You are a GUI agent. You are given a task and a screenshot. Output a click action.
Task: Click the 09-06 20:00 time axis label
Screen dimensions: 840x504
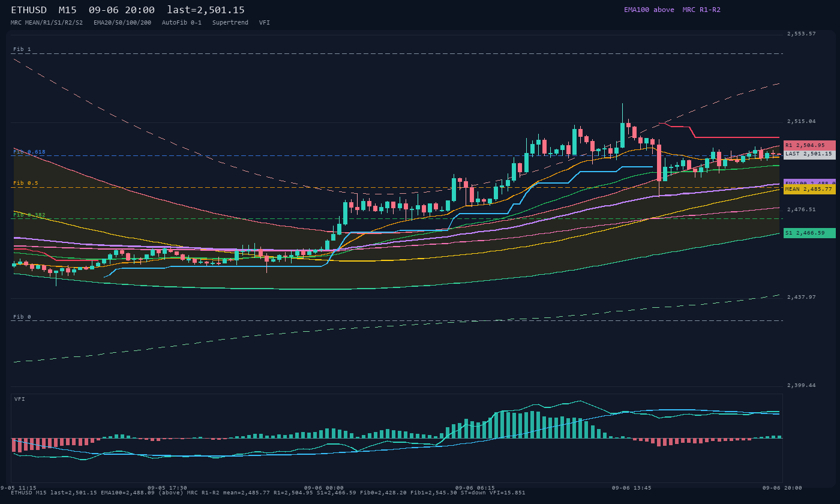point(782,488)
